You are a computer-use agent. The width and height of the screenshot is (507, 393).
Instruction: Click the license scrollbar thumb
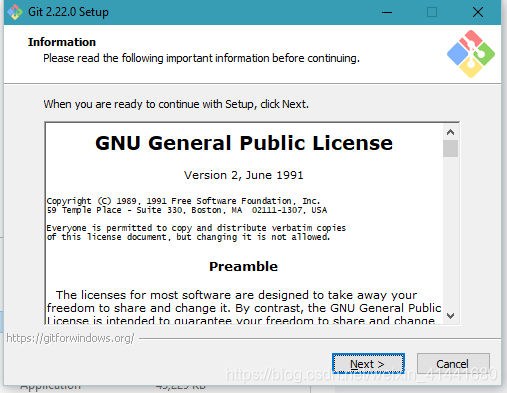pyautogui.click(x=450, y=148)
